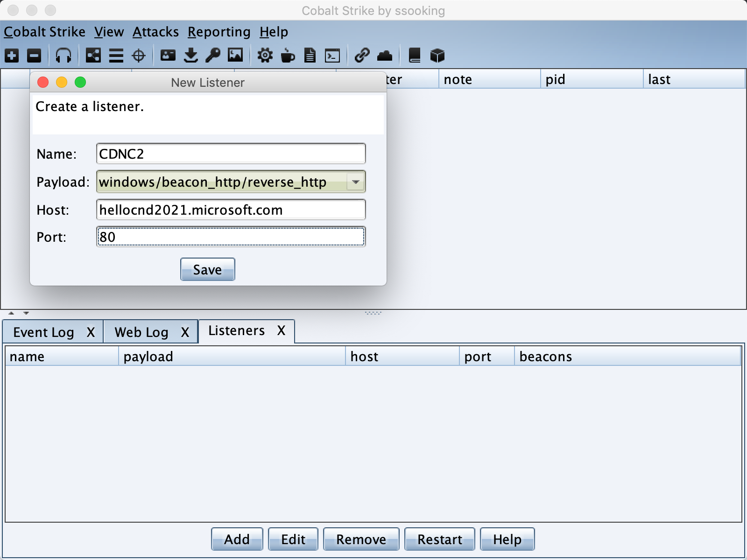
Task: Minimize the New Listener dialog
Action: coord(62,82)
